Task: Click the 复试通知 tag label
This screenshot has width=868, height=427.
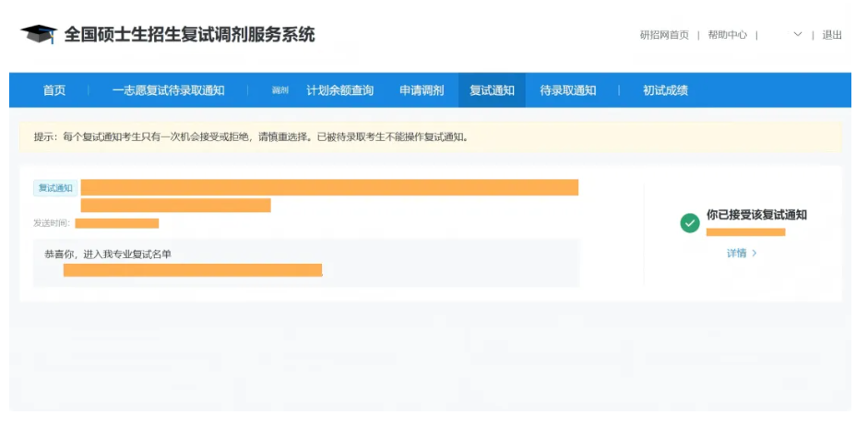Action: pyautogui.click(x=55, y=188)
